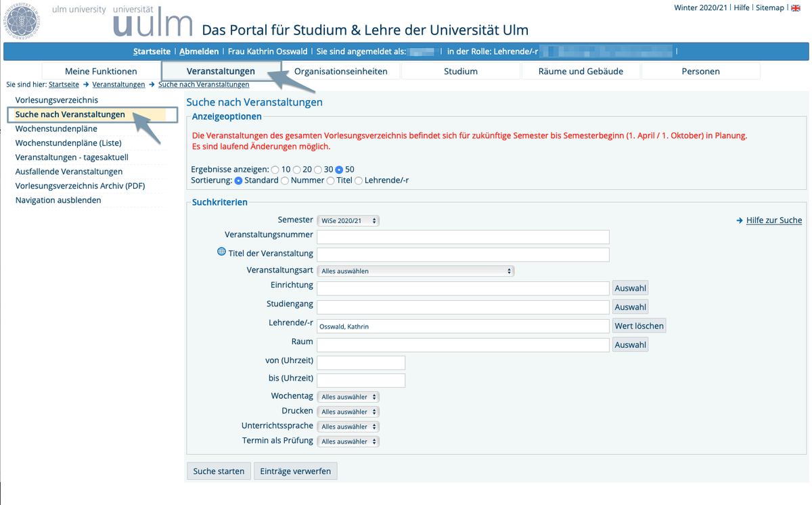Open the Semester dropdown
The width and height of the screenshot is (812, 505).
[x=348, y=220]
